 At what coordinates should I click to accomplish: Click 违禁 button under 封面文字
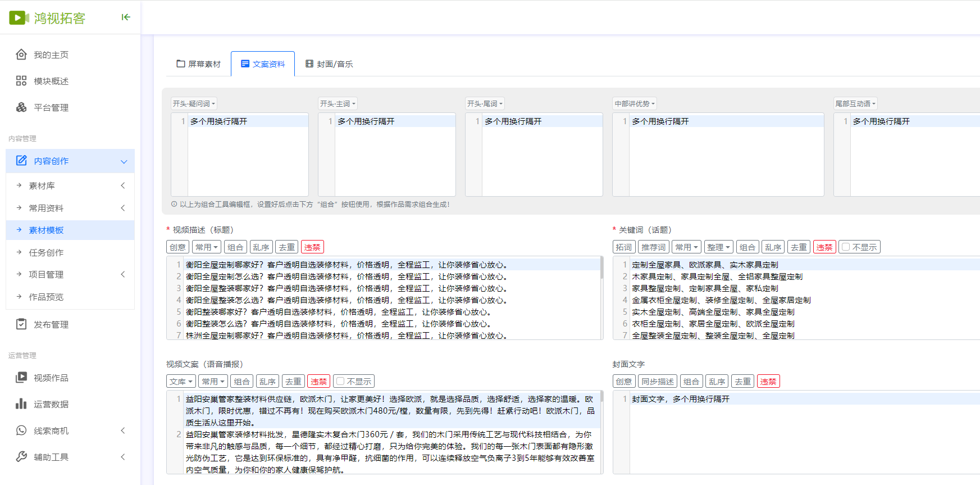(768, 382)
